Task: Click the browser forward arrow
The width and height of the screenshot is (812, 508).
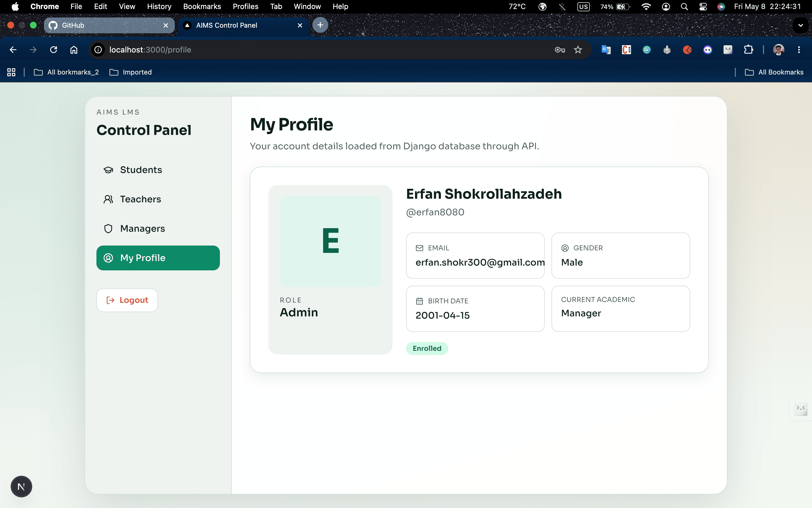Action: [33, 50]
